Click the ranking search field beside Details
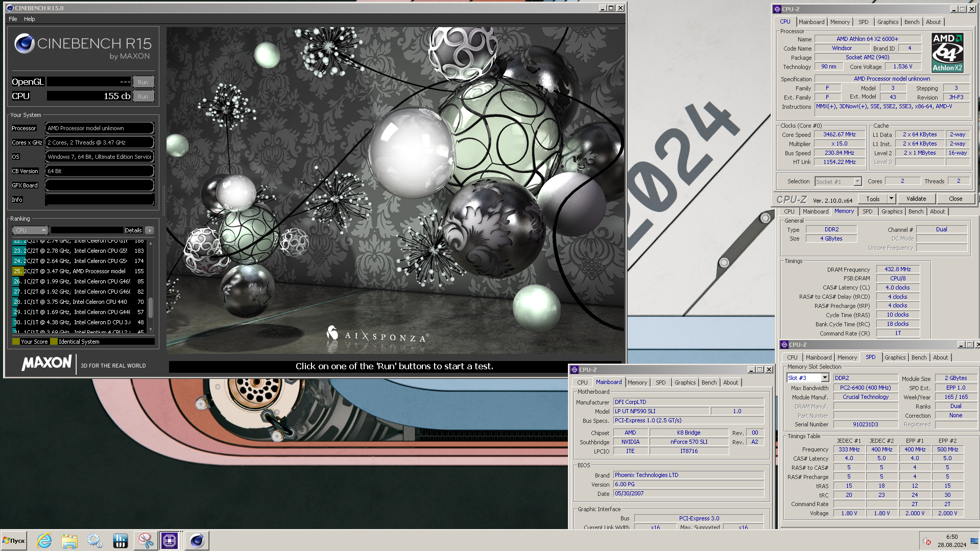 pos(87,230)
